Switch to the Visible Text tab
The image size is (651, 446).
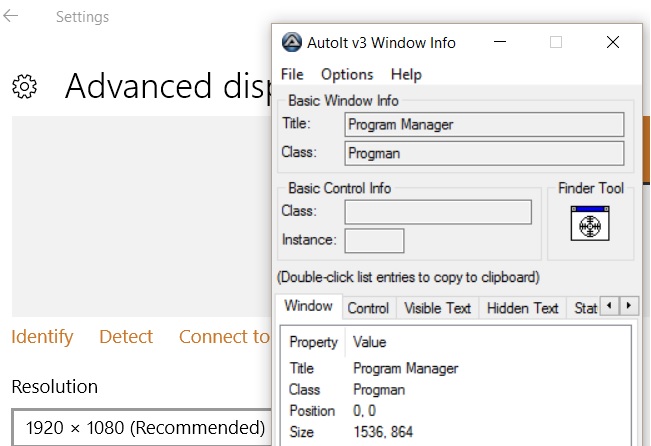pyautogui.click(x=438, y=308)
